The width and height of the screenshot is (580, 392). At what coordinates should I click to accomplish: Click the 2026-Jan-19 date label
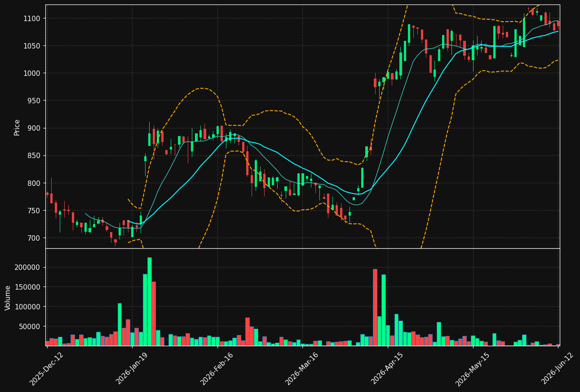132,369
